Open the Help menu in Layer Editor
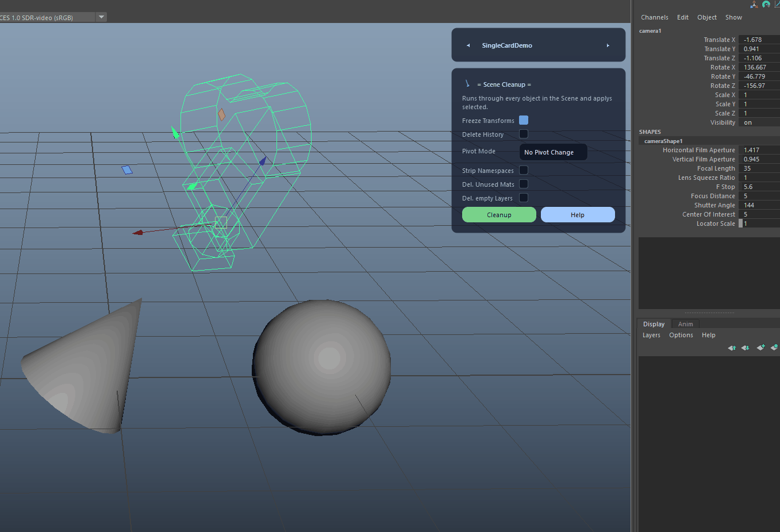The image size is (780, 532). tap(709, 335)
